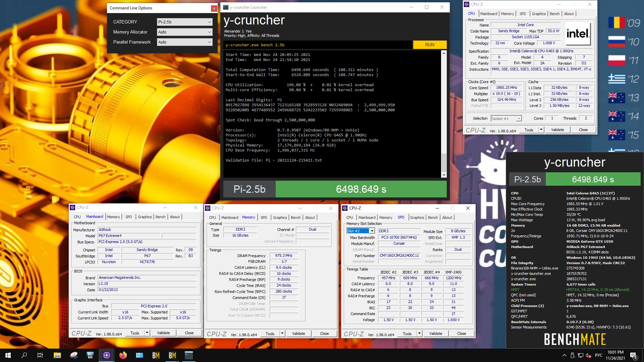
Task: Click the DRAM Frequency 975.3 MHz value
Action: pyautogui.click(x=284, y=255)
